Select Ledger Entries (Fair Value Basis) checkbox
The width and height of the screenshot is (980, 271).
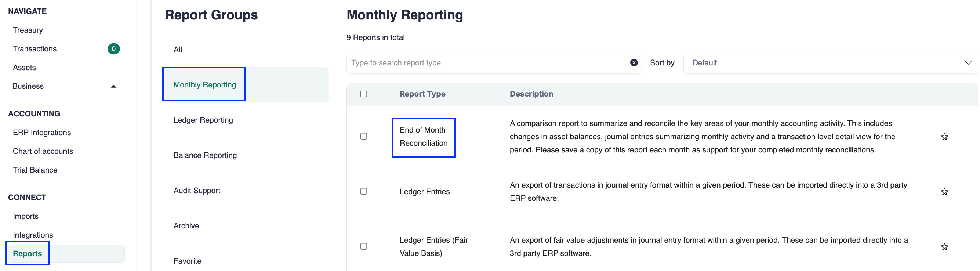click(364, 247)
